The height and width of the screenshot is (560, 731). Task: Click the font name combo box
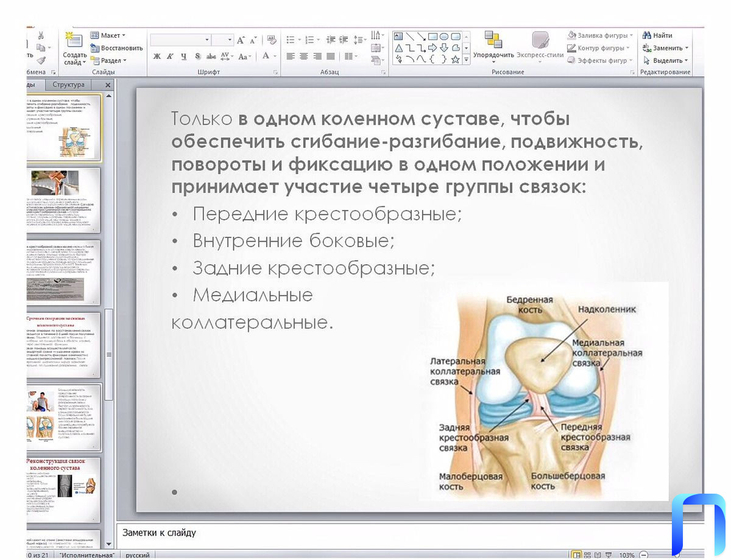[180, 40]
